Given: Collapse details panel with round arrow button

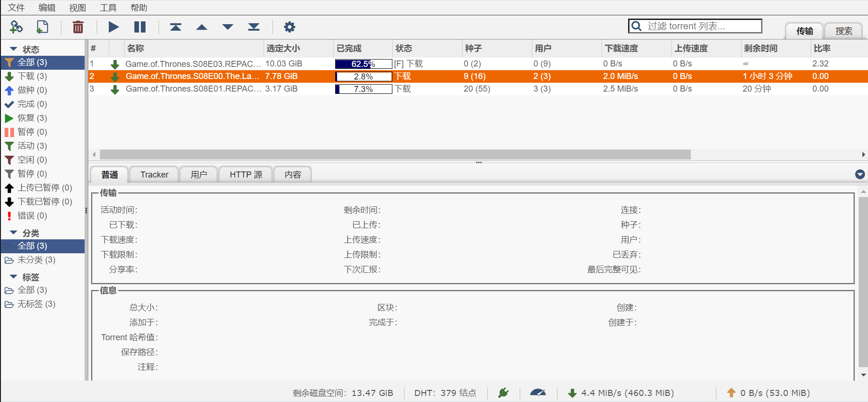Looking at the screenshot, I should [860, 174].
